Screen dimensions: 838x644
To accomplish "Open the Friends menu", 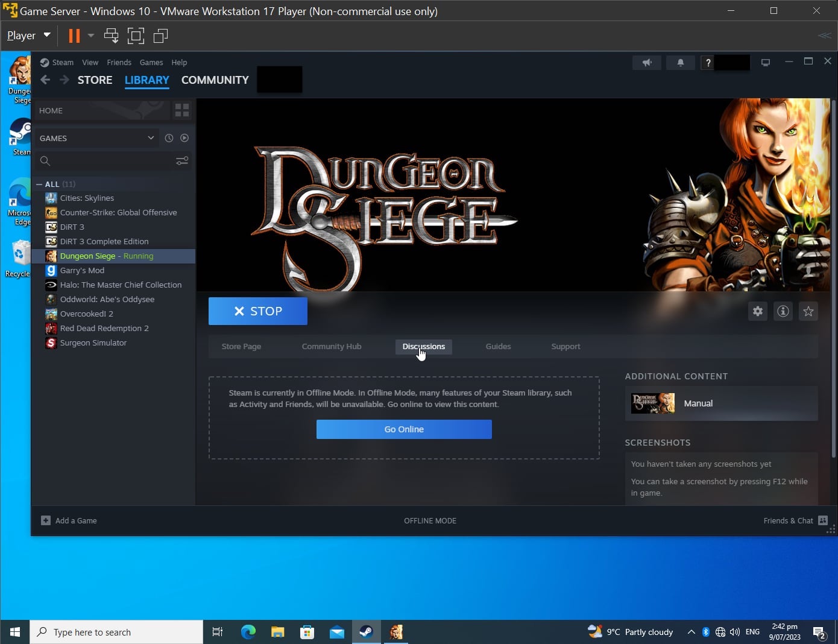I will click(x=119, y=63).
